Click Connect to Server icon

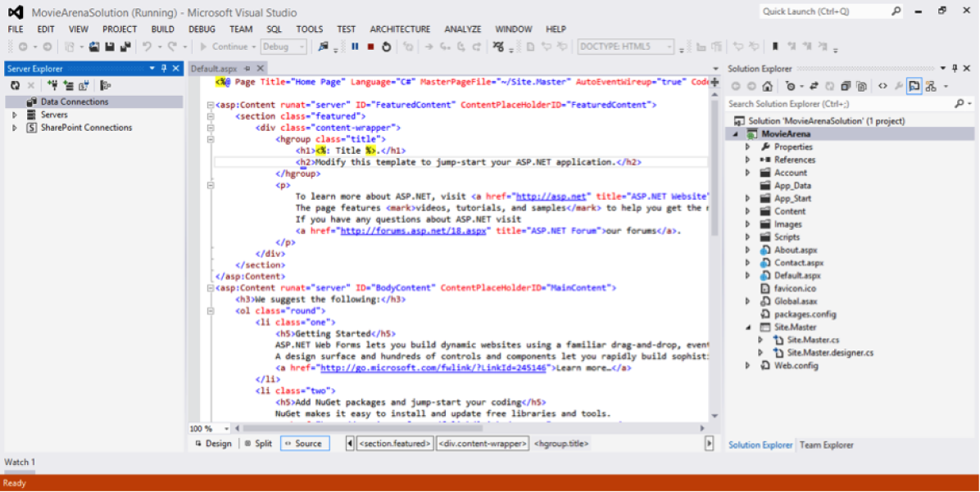click(x=68, y=85)
